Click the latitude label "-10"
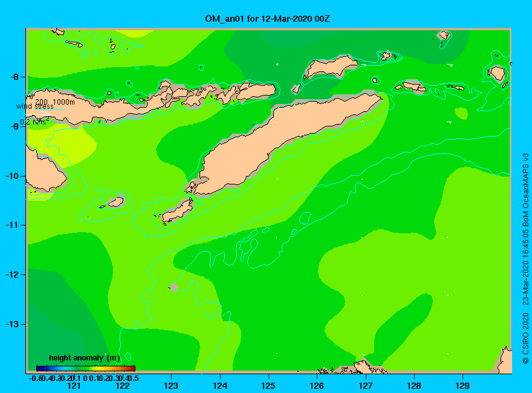 (13, 176)
